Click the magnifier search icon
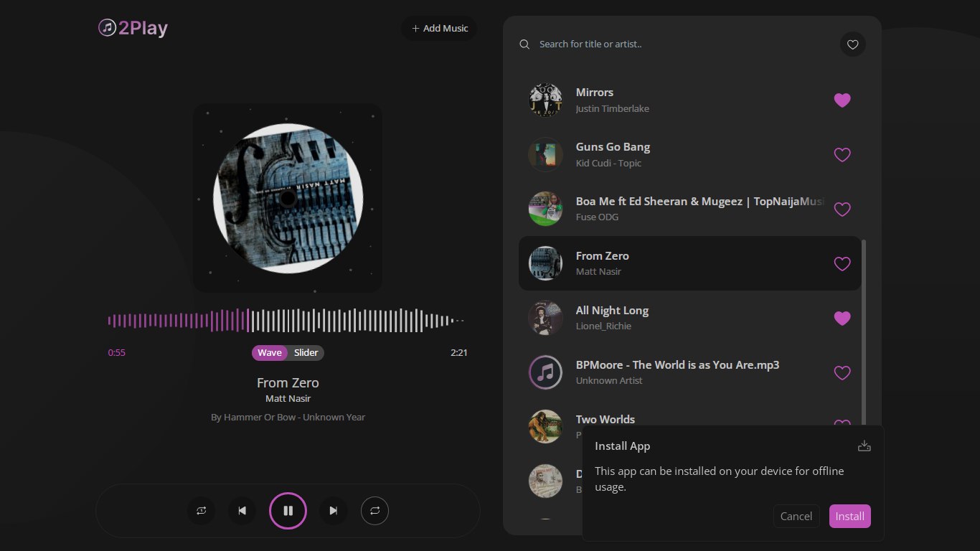Screen dimensions: 980x551 coord(524,44)
